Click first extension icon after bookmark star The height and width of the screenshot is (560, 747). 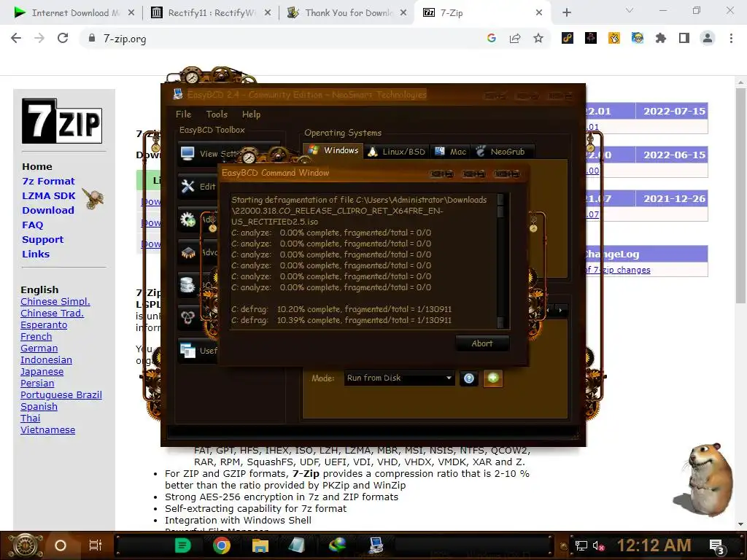pyautogui.click(x=568, y=38)
